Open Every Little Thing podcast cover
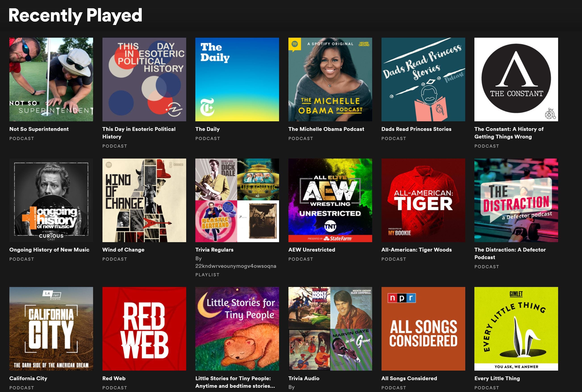 [x=516, y=329]
